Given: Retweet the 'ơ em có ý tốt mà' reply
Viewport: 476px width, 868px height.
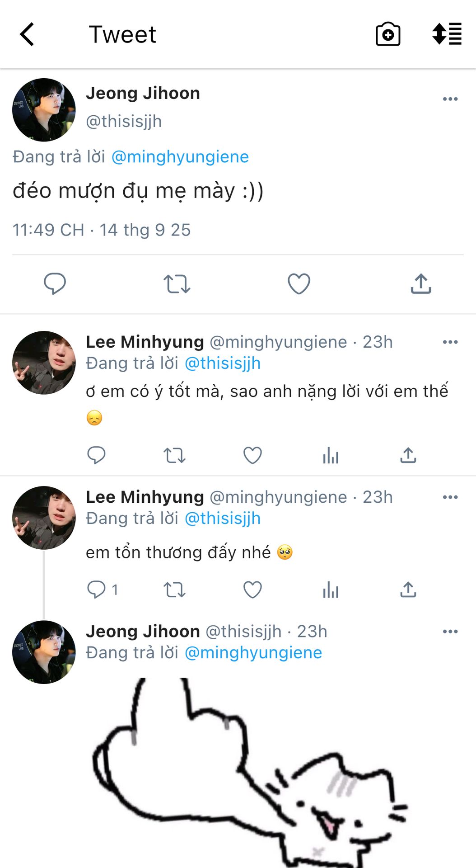Looking at the screenshot, I should pyautogui.click(x=174, y=456).
